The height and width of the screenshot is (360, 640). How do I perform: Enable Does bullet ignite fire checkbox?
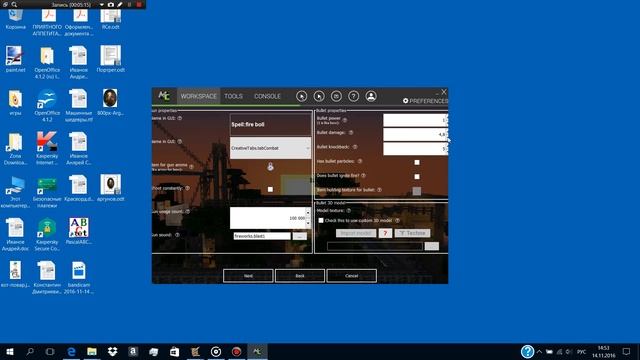[x=417, y=177]
